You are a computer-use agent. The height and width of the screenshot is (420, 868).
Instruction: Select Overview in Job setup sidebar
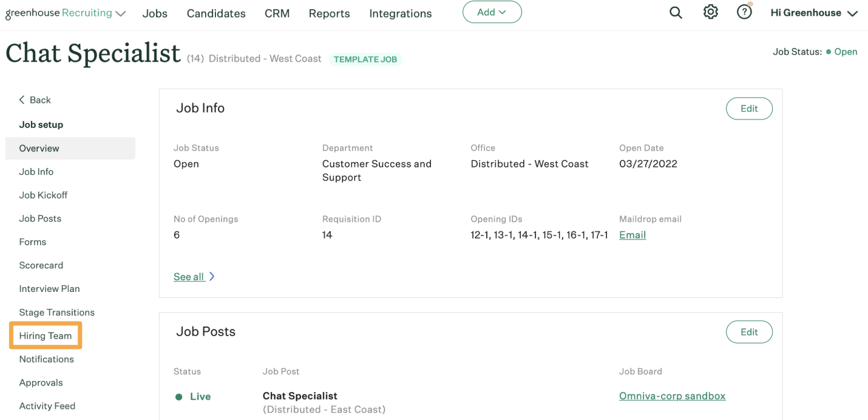[70, 148]
